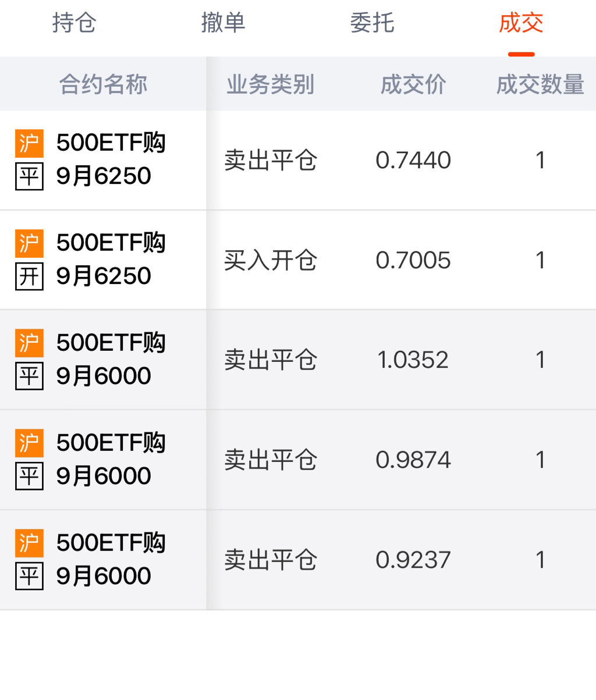This screenshot has height=700, width=596.
Task: Click the 平 icon in the 0.9874 row
Action: [29, 477]
